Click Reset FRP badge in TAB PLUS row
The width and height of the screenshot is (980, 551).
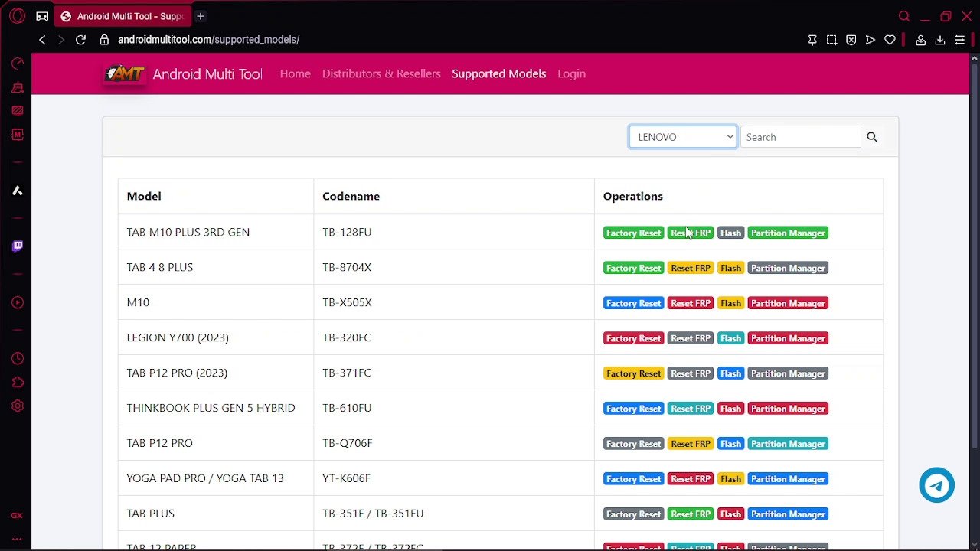pyautogui.click(x=691, y=514)
